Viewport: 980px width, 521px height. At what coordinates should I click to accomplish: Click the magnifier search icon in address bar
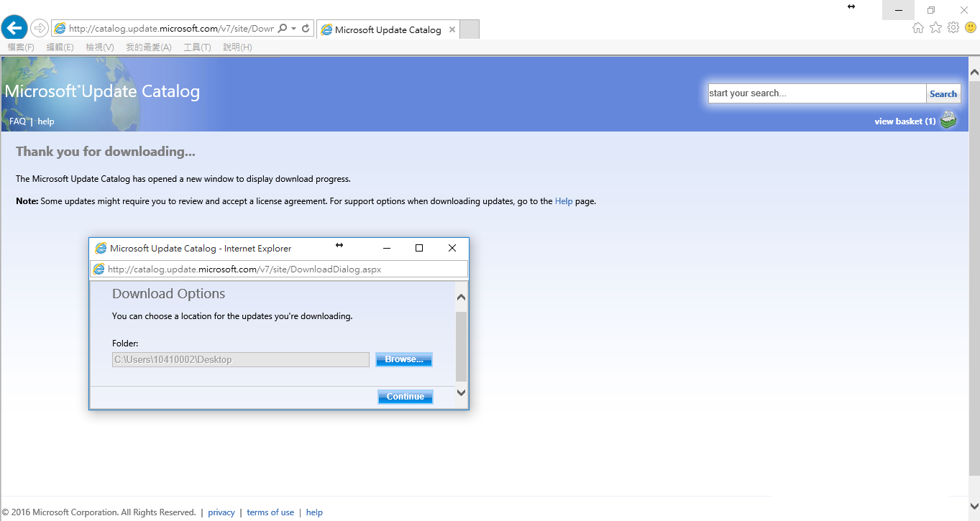pos(283,29)
